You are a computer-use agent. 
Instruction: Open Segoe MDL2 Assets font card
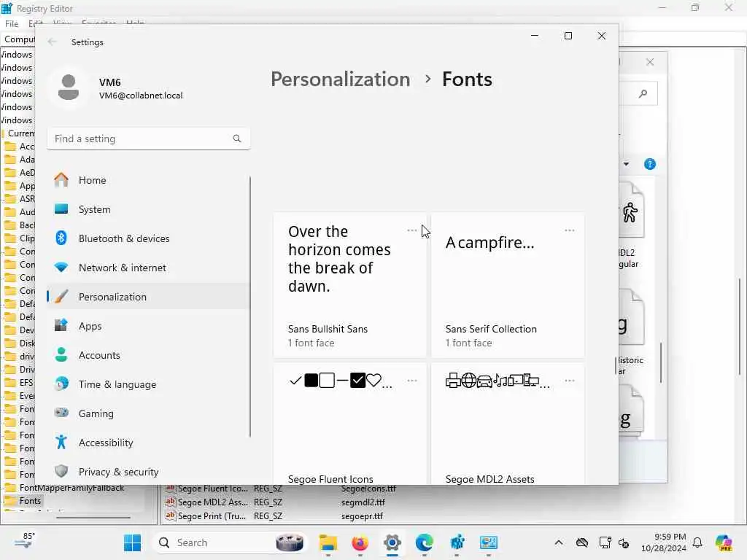(508, 424)
